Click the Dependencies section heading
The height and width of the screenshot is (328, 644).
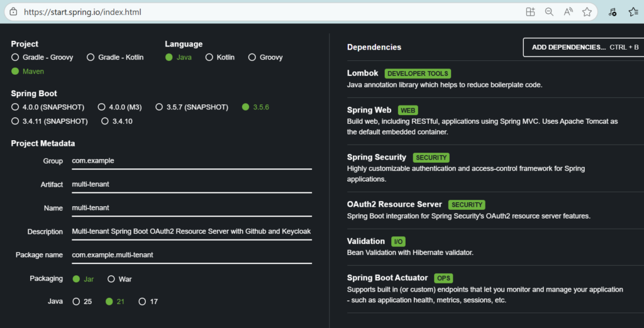[374, 47]
